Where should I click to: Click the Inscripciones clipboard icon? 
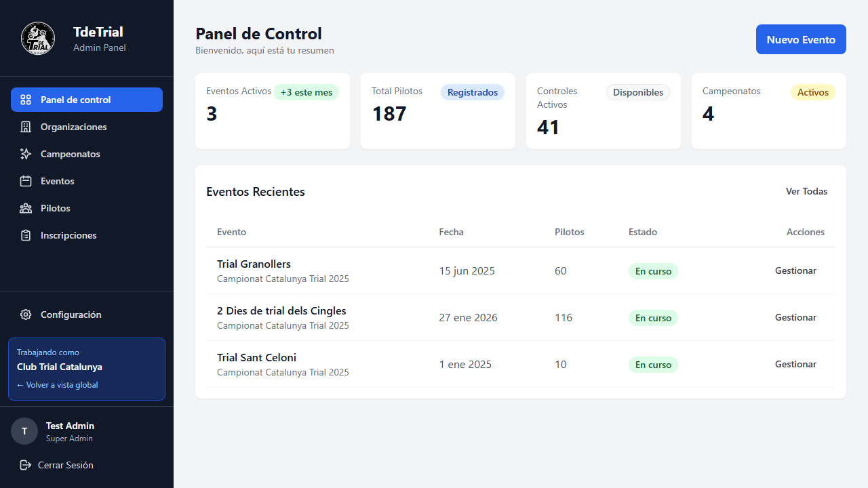[x=26, y=235]
